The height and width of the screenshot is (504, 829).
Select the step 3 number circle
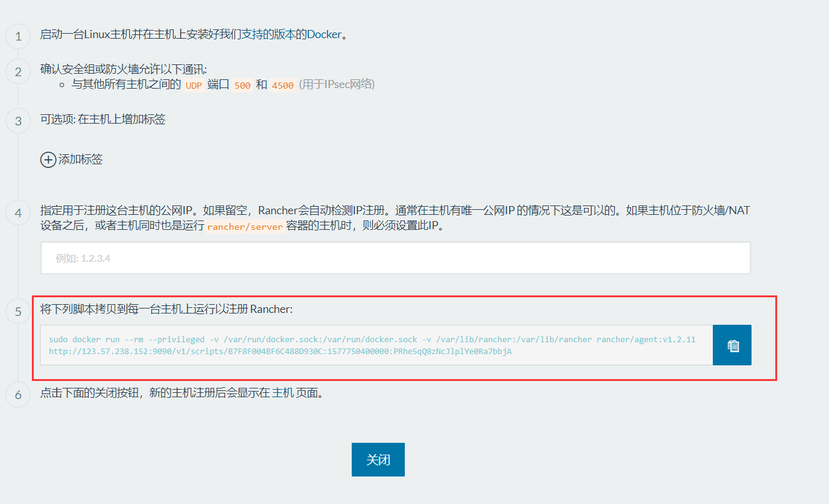point(18,121)
